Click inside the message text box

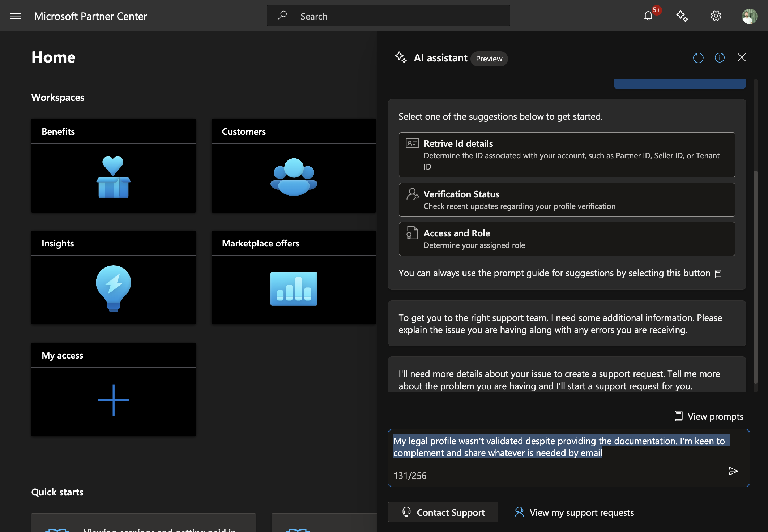pos(569,458)
